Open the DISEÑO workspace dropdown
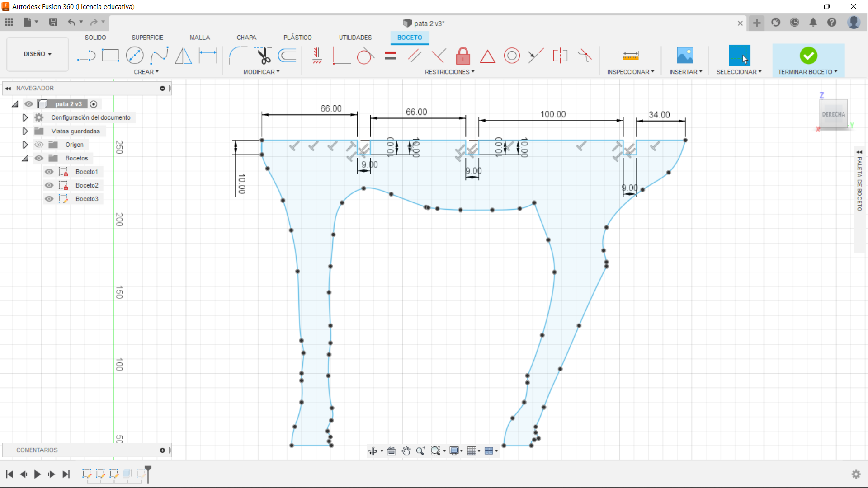The image size is (868, 488). [38, 54]
